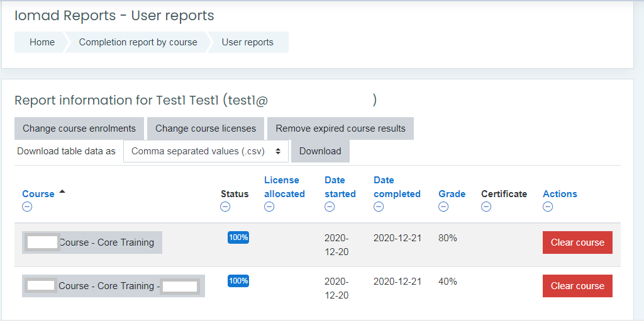Click the Certificate column header text
This screenshot has height=325, width=644.
pos(504,194)
